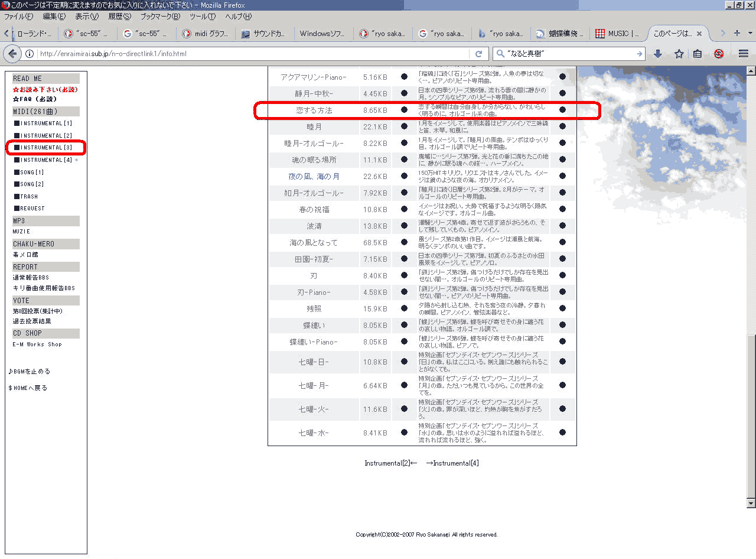Open SONG[1] in the sidebar

click(x=29, y=173)
